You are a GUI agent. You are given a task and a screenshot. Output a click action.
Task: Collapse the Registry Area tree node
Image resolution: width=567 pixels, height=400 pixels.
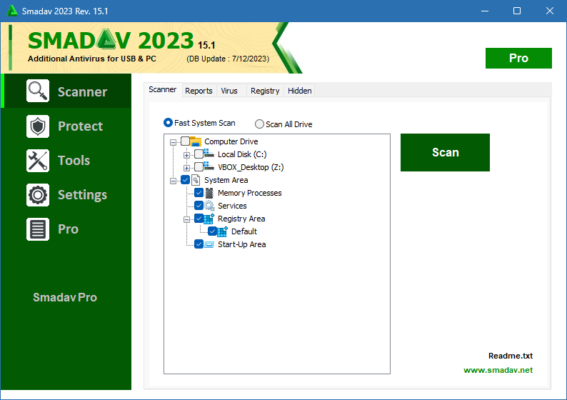pos(187,220)
